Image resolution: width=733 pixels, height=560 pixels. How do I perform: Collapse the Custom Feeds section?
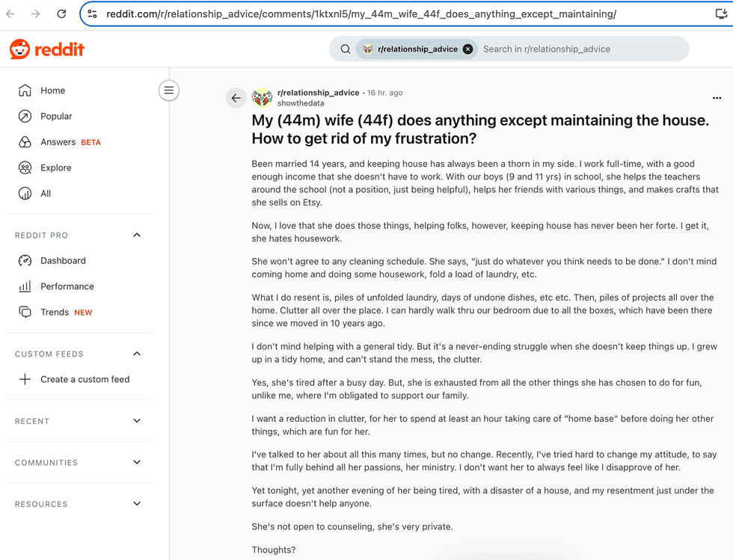(x=137, y=354)
